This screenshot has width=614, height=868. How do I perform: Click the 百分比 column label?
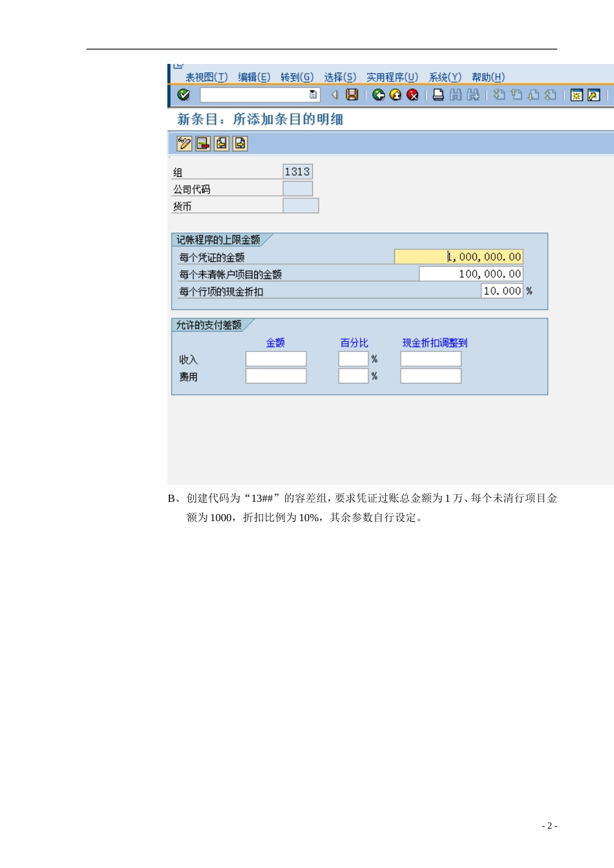[354, 343]
